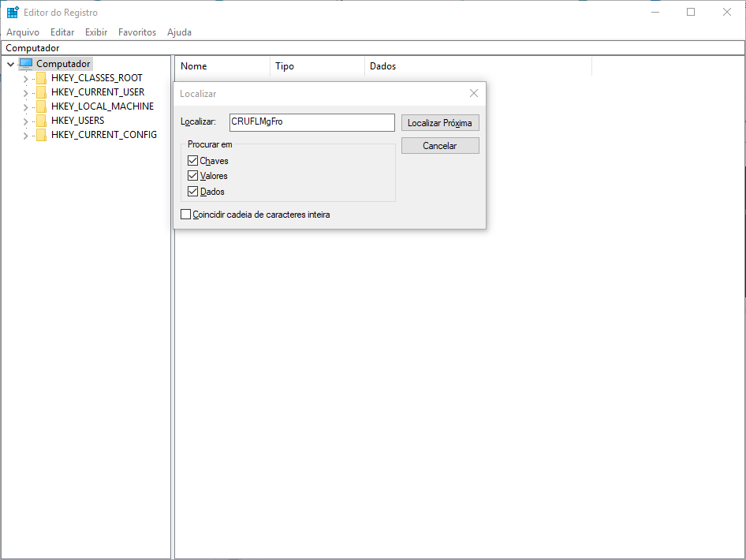Viewport: 746px width, 560px height.
Task: Enable Coincidir cadeia de caracteres inteira
Action: [x=185, y=214]
